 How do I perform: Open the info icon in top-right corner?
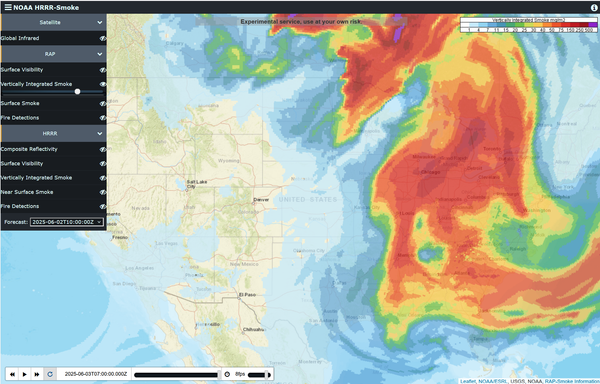tap(594, 7)
